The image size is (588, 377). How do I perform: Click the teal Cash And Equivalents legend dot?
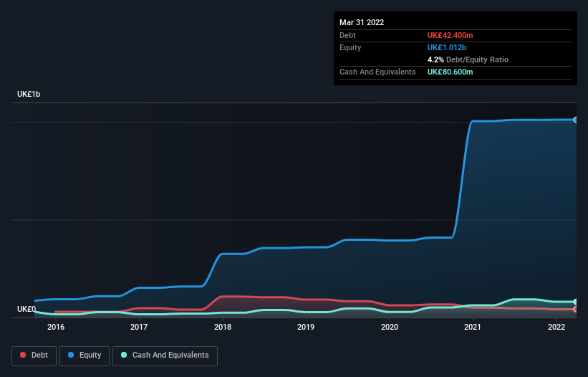[x=124, y=355]
